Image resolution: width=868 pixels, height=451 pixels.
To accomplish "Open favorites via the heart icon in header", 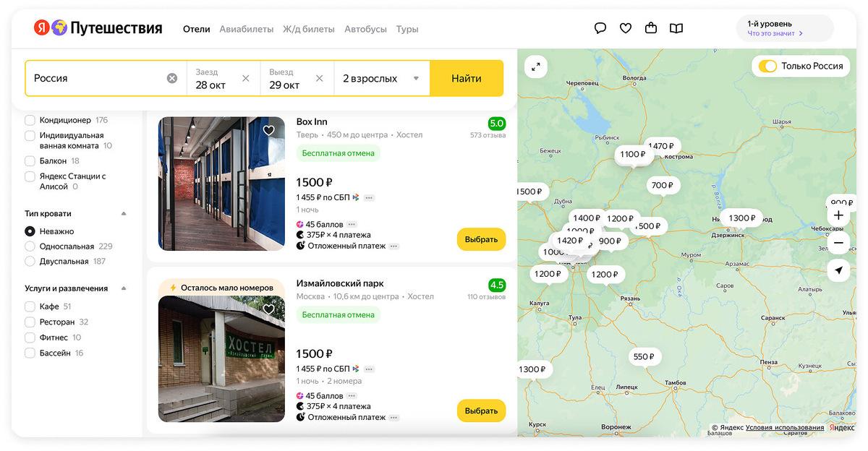I will 625,27.
